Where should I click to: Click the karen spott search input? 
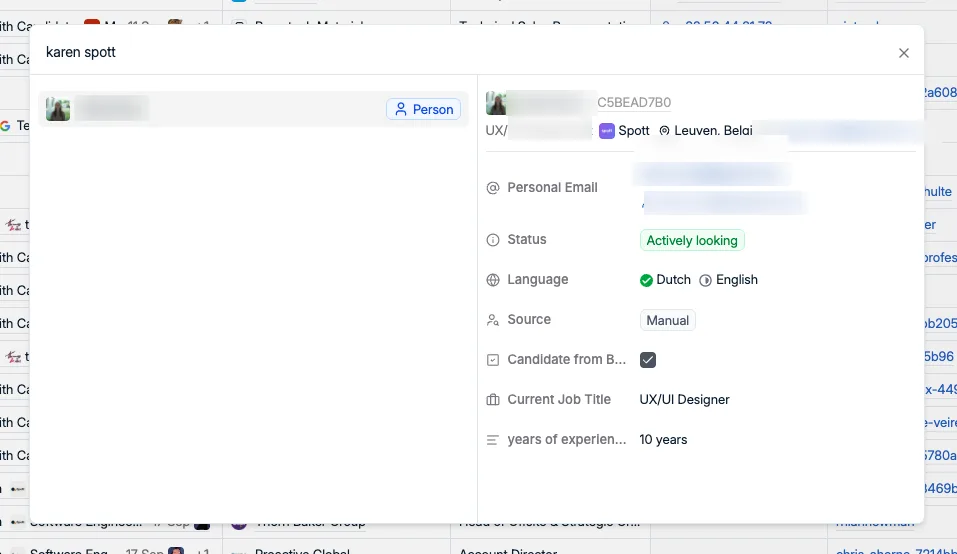pos(464,52)
